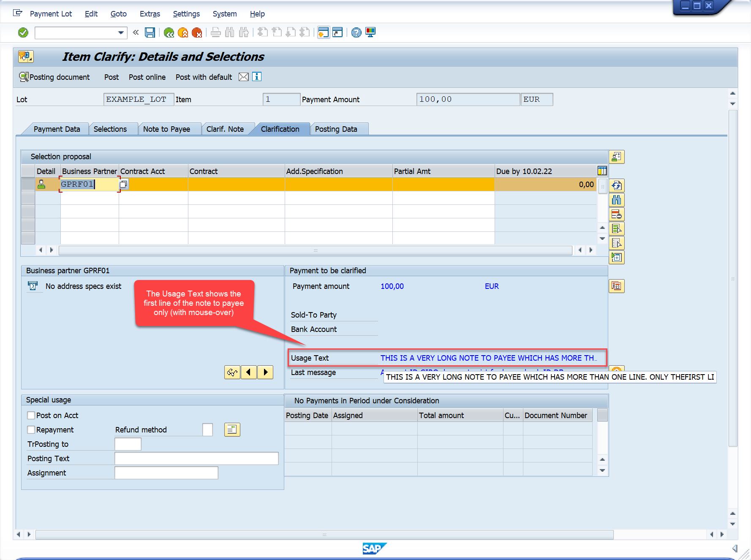751x560 pixels.
Task: Click the next partner right arrow button
Action: coord(265,372)
